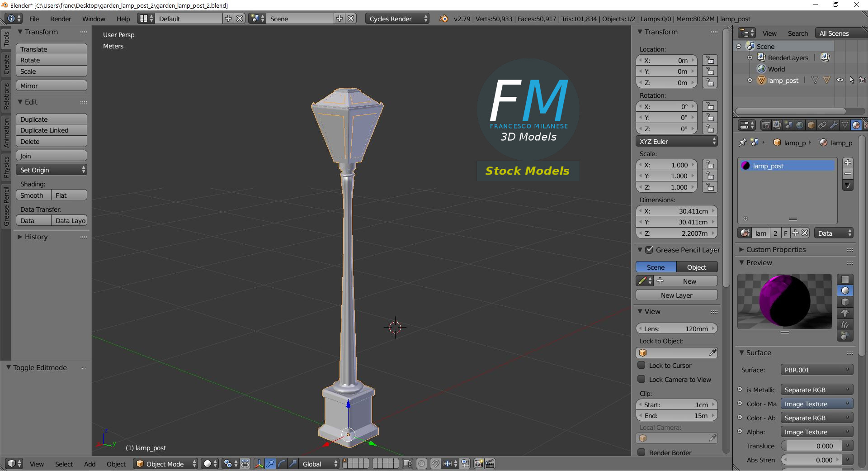Expand the Custom Properties panel
The width and height of the screenshot is (868, 471).
tap(741, 249)
